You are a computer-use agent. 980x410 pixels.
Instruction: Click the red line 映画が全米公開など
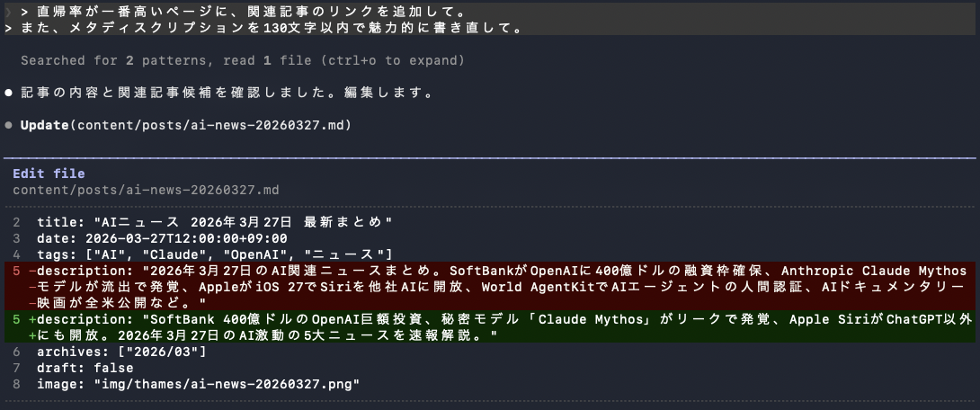[x=490, y=304]
